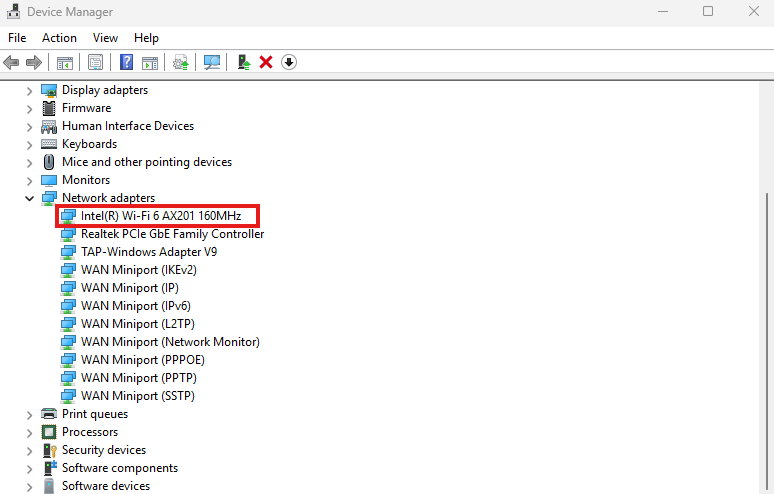This screenshot has width=774, height=494.
Task: Collapse the Network adapters category
Action: [29, 198]
